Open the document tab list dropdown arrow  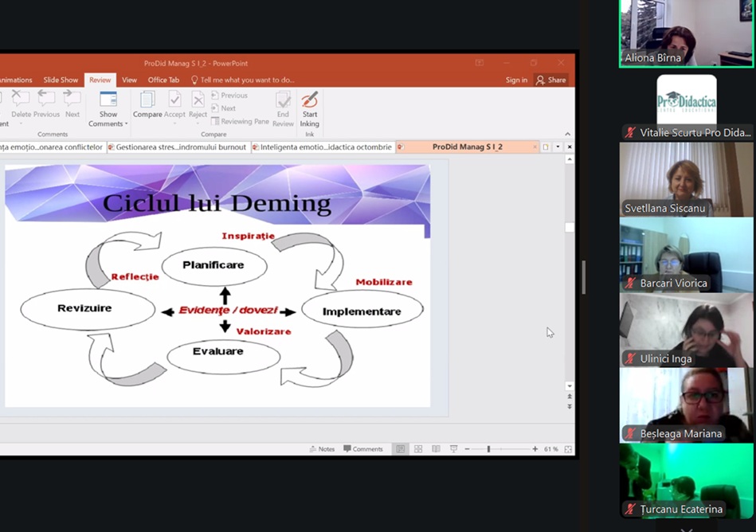point(558,147)
